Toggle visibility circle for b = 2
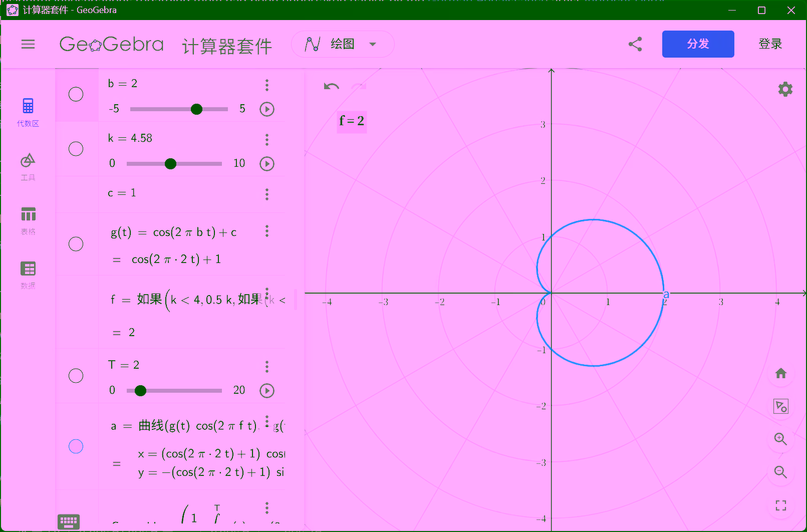This screenshot has width=807, height=532. pos(76,94)
